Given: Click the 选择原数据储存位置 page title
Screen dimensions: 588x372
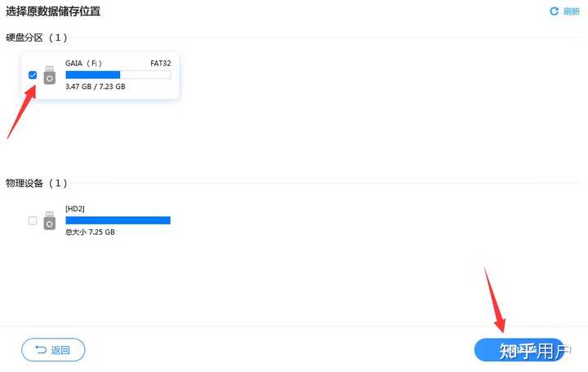Looking at the screenshot, I should point(55,12).
